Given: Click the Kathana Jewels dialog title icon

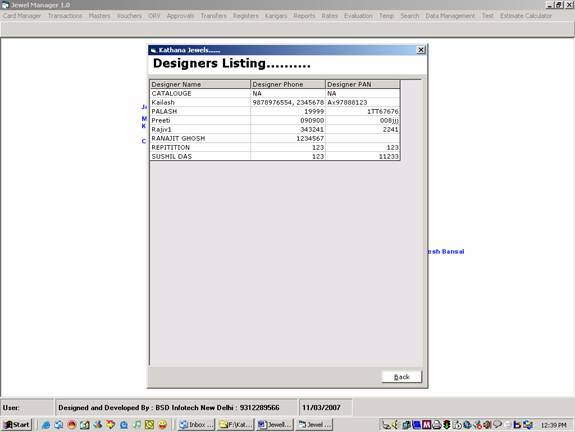Looking at the screenshot, I should [x=154, y=50].
